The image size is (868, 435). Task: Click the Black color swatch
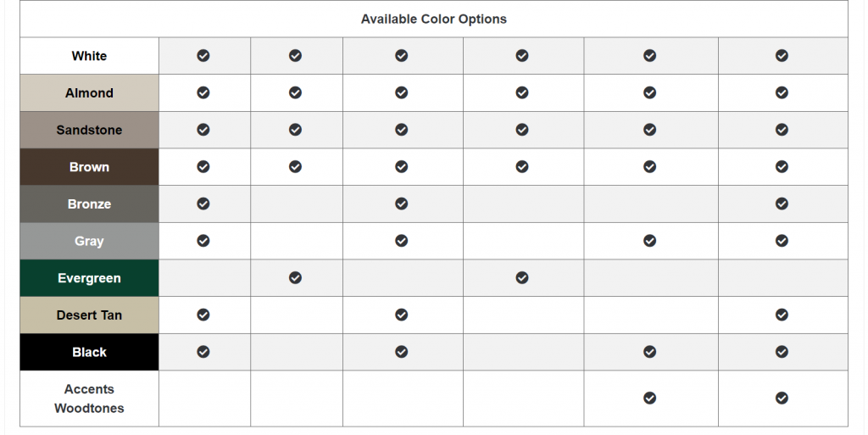click(89, 352)
